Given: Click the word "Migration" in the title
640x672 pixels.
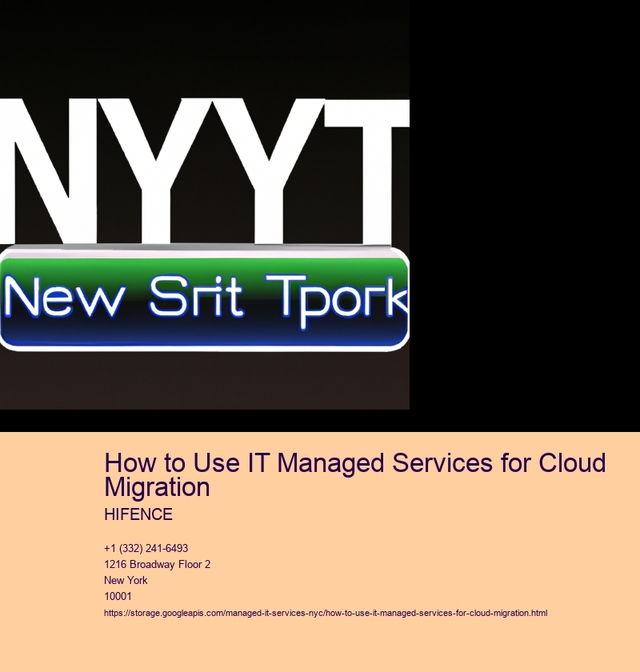Looking at the screenshot, I should point(157,486).
